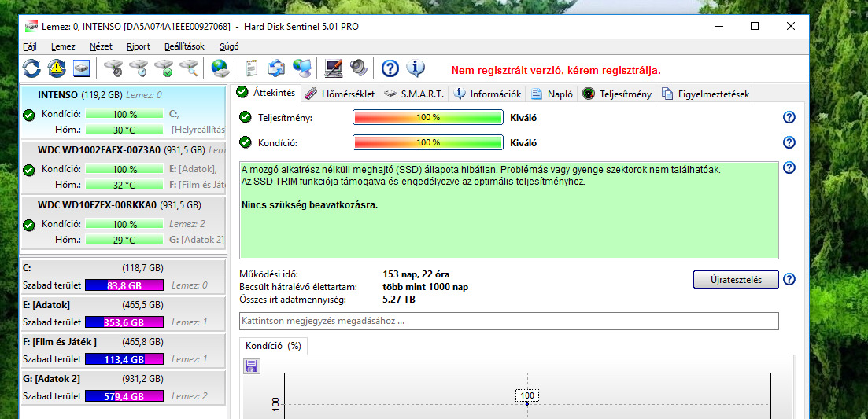This screenshot has width=868, height=419.
Task: Click the help icon next to Újratesztelés
Action: tap(789, 279)
